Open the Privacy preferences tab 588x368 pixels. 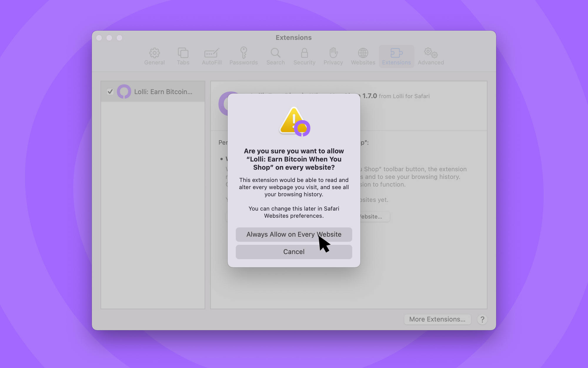click(333, 56)
